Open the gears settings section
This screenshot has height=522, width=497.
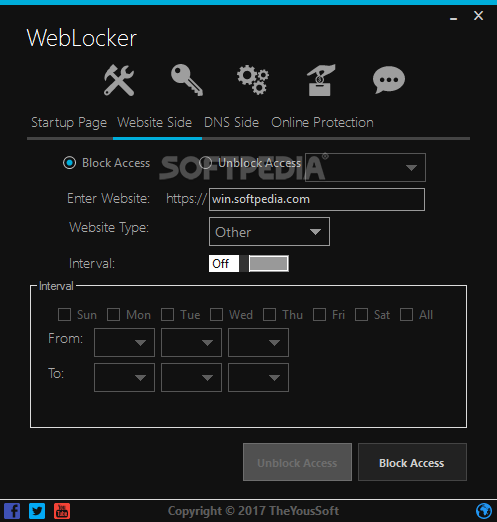coord(253,80)
